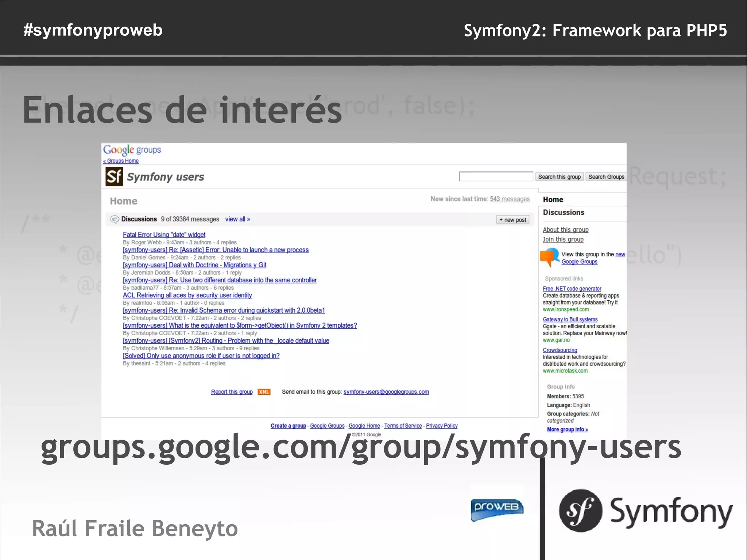Image resolution: width=747 pixels, height=560 pixels.
Task: Click the #symfonyproweb hashtag text
Action: pos(93,30)
